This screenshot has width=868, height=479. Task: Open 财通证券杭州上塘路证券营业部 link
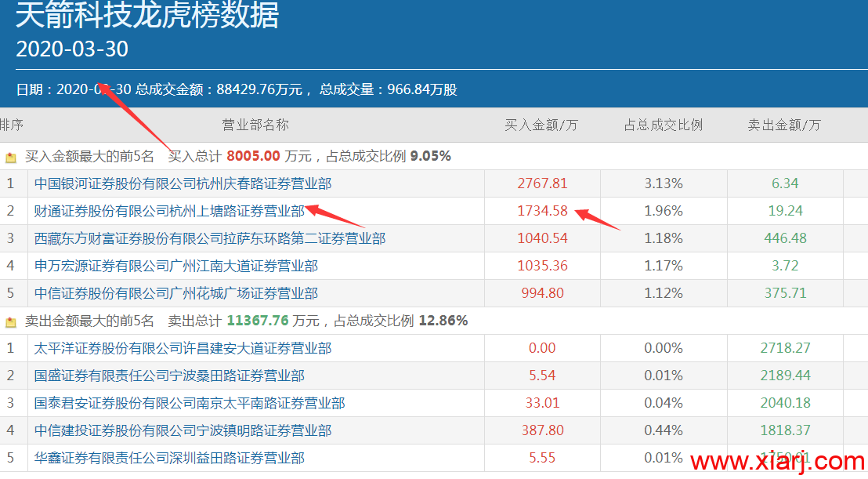click(169, 211)
